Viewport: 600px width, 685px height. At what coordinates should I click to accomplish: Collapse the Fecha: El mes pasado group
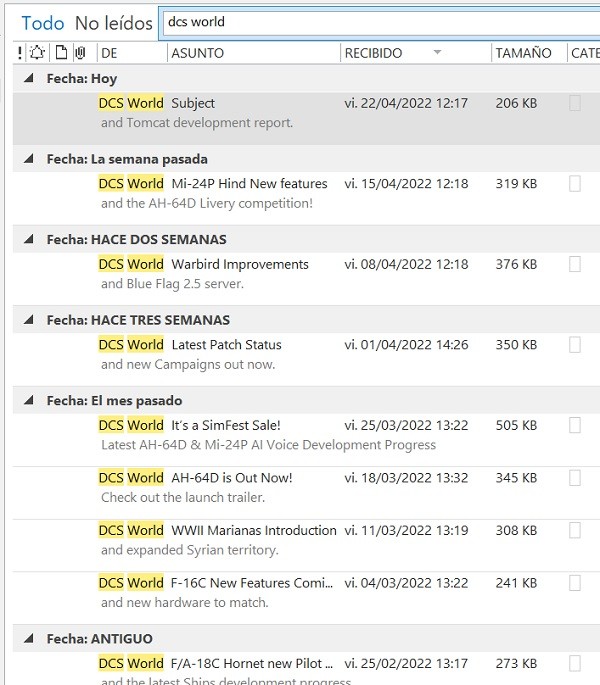[29, 400]
